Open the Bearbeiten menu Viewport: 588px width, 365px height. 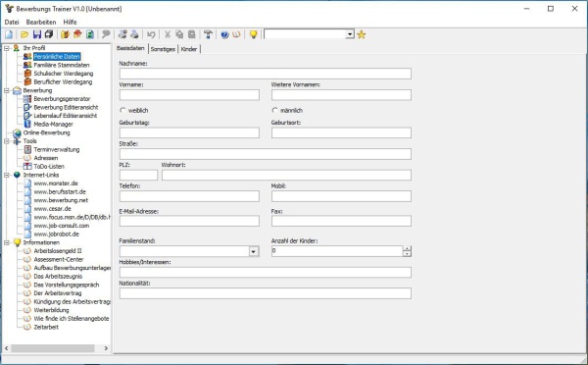(x=41, y=23)
